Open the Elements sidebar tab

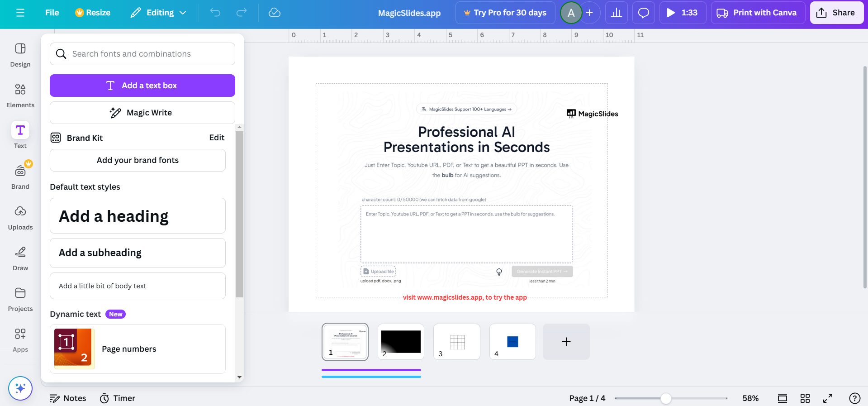point(20,96)
